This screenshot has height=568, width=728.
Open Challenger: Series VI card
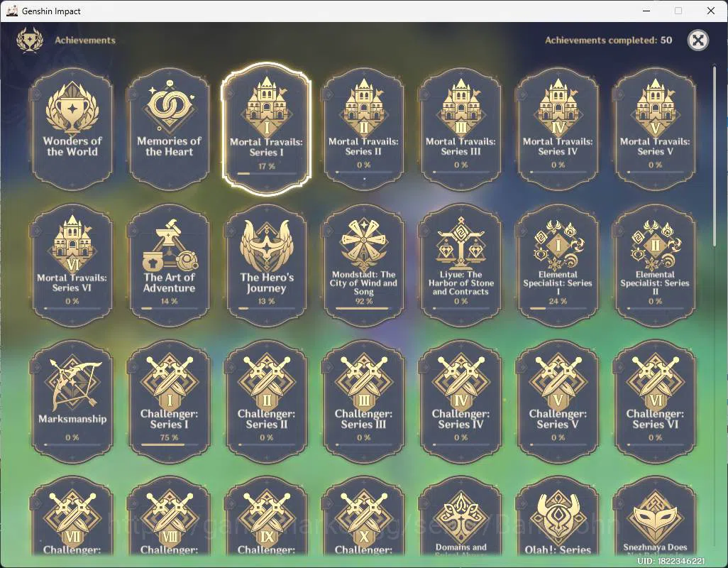pos(655,402)
